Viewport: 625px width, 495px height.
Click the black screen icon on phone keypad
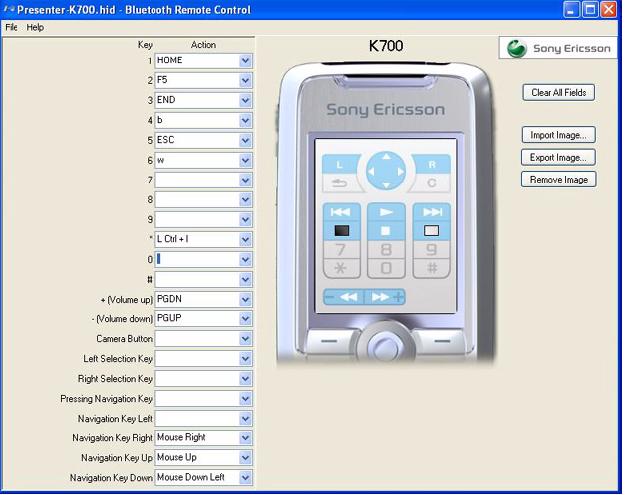click(342, 230)
